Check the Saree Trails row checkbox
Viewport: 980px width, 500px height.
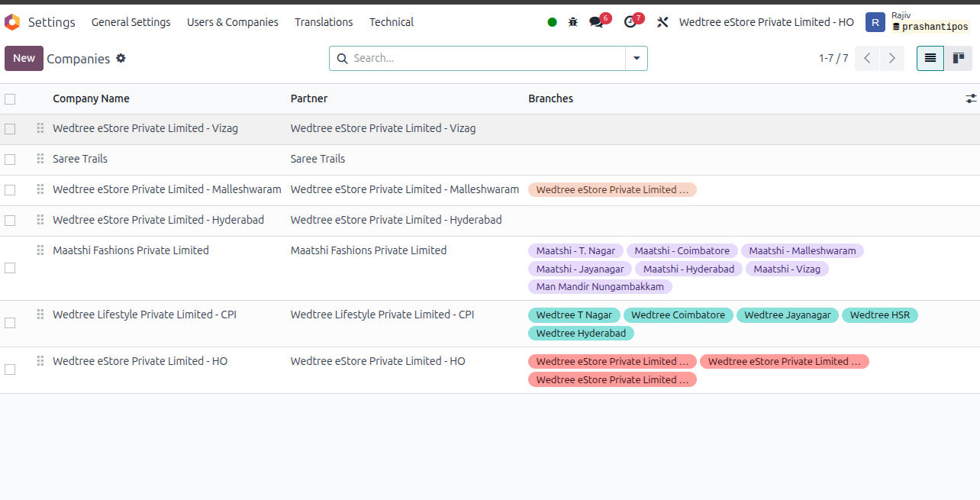10,160
